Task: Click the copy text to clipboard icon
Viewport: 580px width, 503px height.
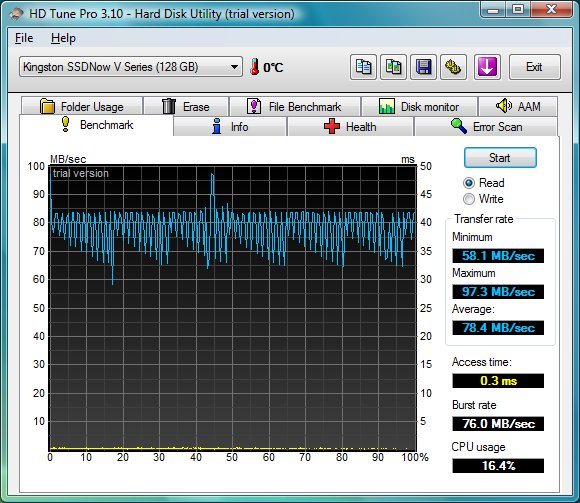Action: point(363,67)
